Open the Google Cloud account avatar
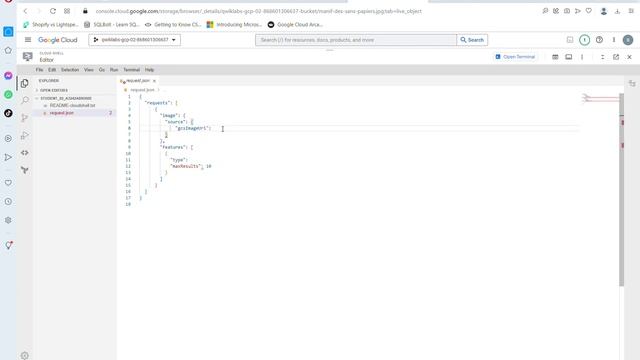Viewport: 640px width, 360px height. [628, 40]
